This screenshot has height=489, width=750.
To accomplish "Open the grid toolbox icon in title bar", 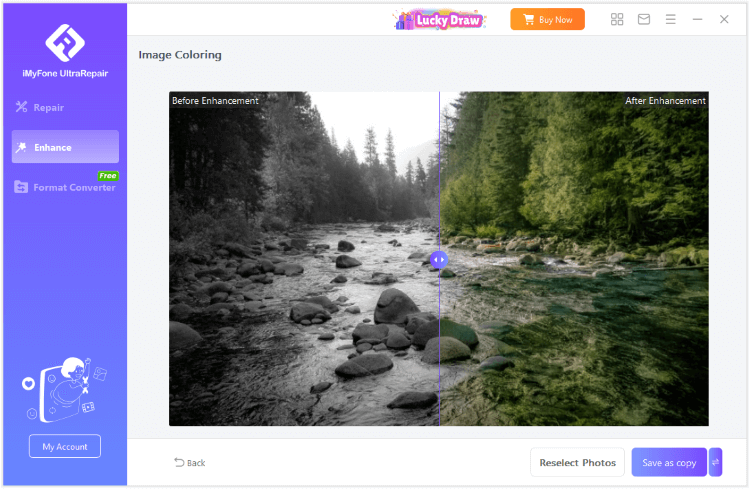I will point(617,19).
